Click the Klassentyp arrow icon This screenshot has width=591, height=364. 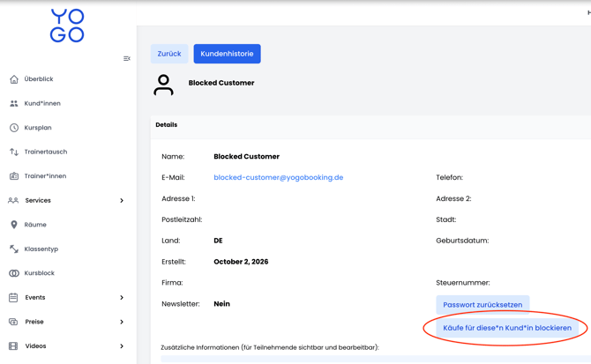click(14, 249)
